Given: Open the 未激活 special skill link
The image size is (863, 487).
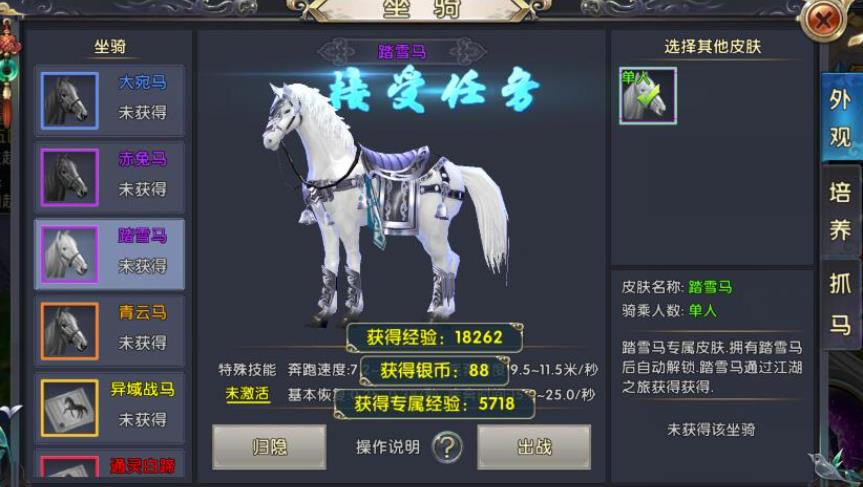Looking at the screenshot, I should (247, 394).
